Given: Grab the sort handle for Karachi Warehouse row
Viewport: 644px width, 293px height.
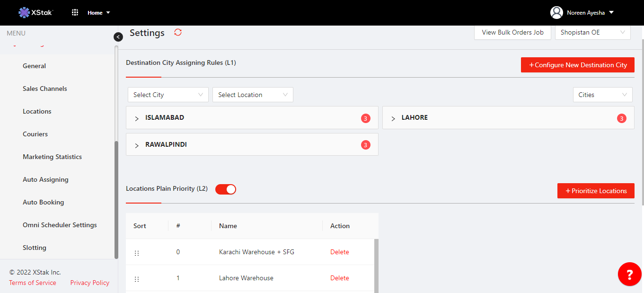Looking at the screenshot, I should [137, 253].
